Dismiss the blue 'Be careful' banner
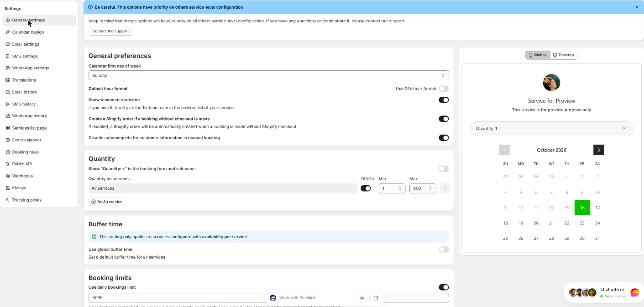Screen dimensions: 644x307 coord(637,7)
